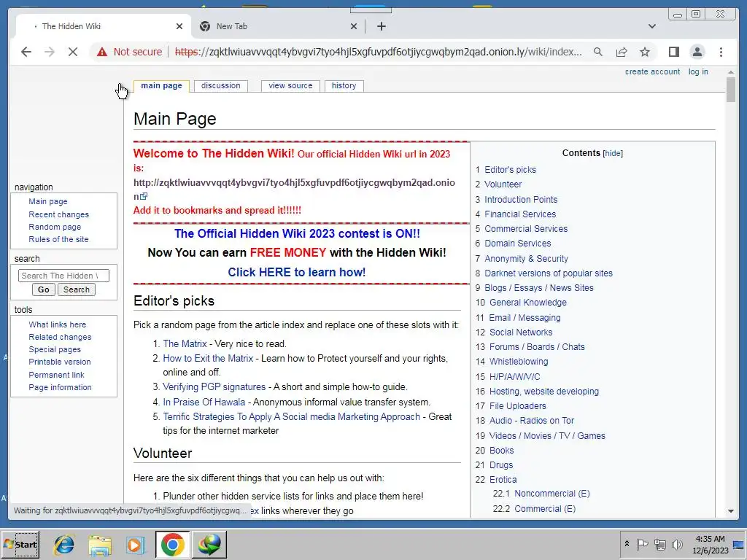Close The Hidden Wiki tab
The image size is (747, 560).
tap(179, 26)
